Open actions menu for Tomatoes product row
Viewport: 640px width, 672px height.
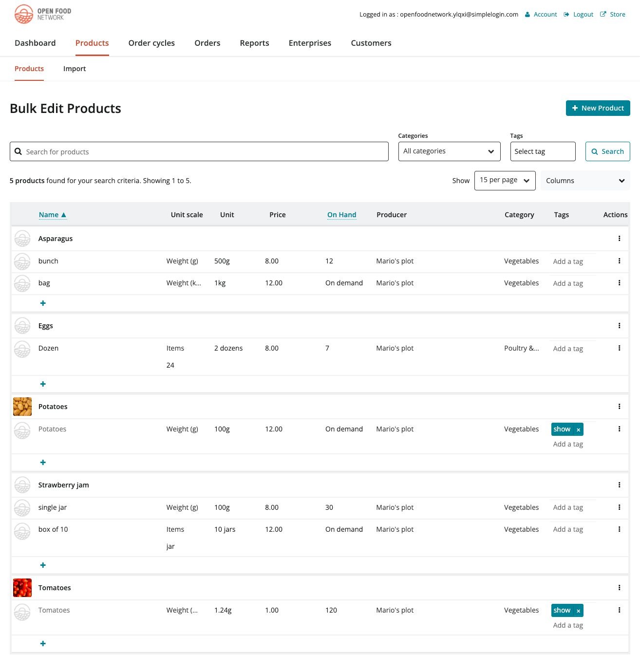coord(619,588)
